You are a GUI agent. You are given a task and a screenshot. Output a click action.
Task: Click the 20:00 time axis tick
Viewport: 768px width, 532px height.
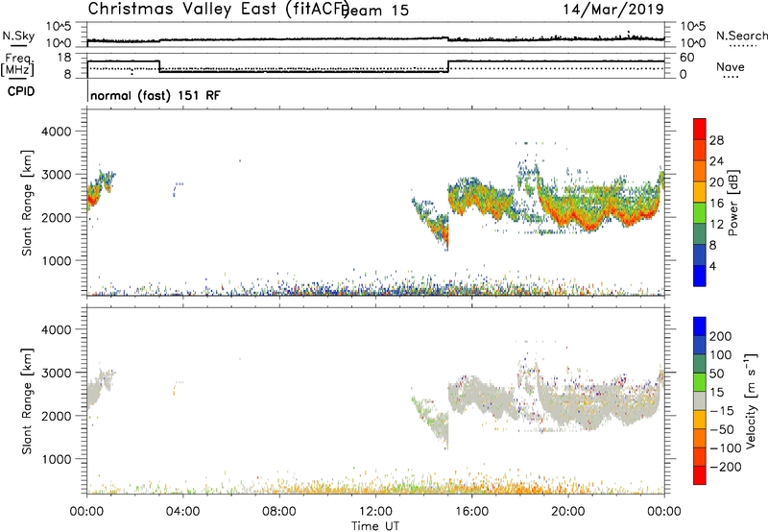click(568, 512)
